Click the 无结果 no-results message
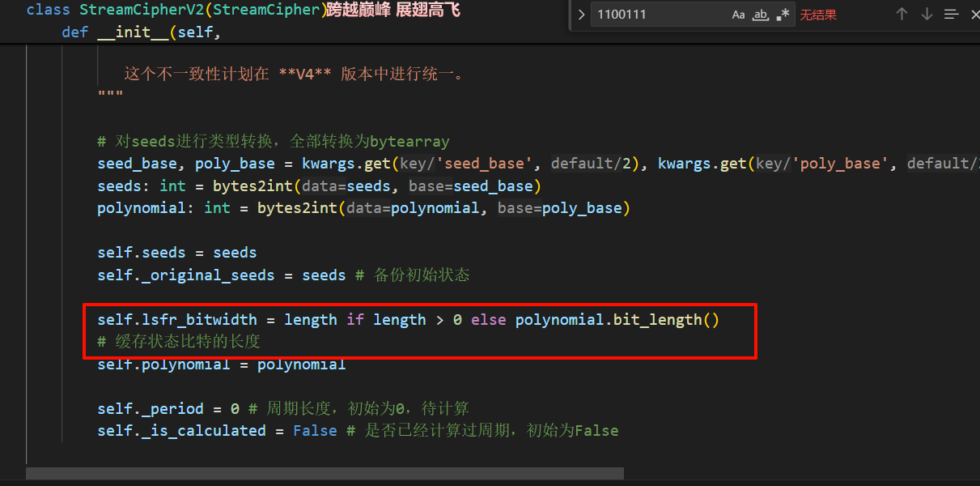 click(818, 15)
